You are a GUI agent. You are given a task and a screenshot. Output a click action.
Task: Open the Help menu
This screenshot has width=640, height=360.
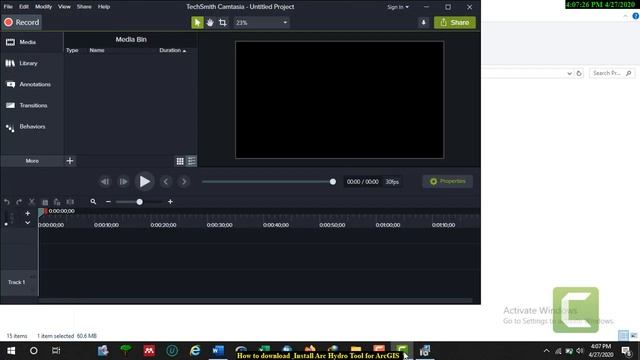click(x=104, y=7)
